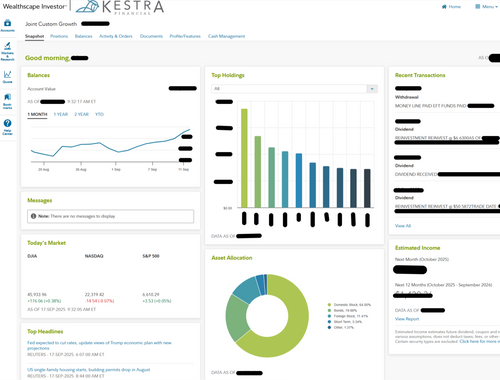The height and width of the screenshot is (380, 500).
Task: Click the Withdrawal transaction label
Action: coord(407,97)
